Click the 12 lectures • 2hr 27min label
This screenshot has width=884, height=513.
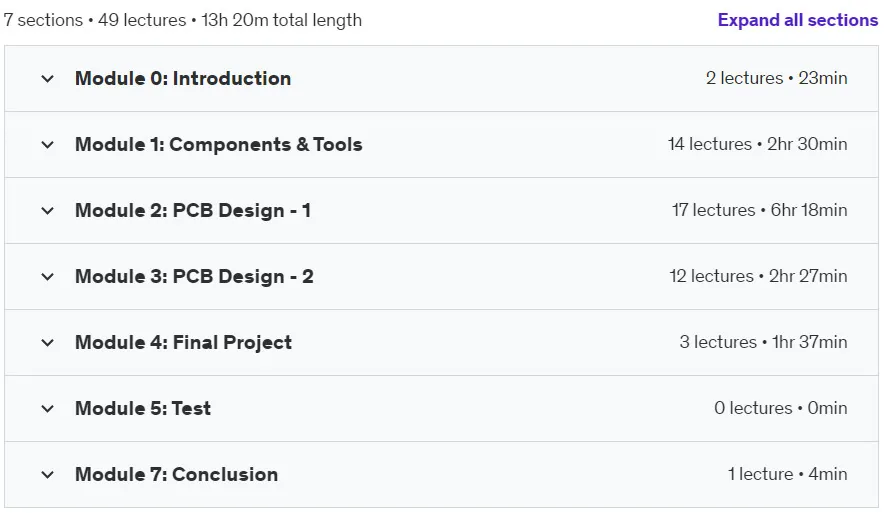[758, 276]
